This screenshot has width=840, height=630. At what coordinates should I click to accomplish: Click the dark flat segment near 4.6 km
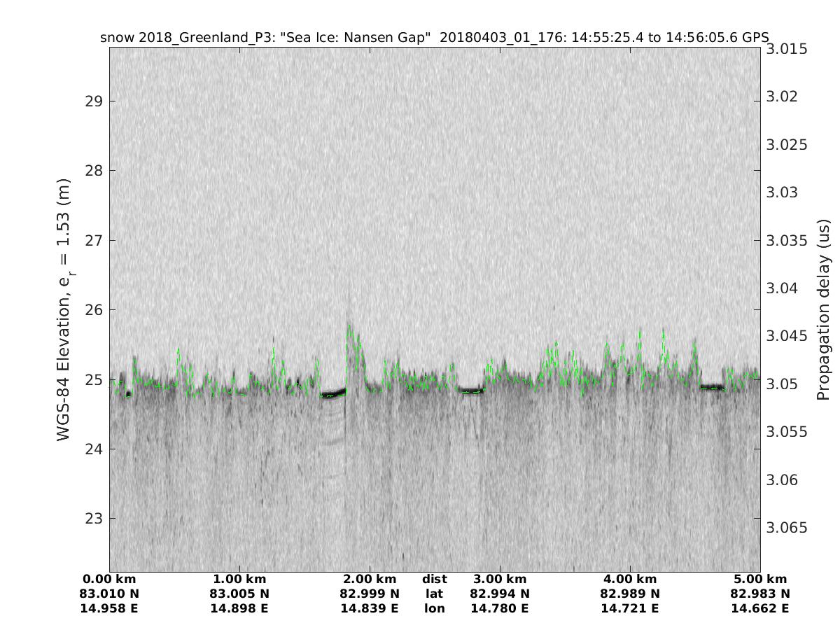[713, 387]
